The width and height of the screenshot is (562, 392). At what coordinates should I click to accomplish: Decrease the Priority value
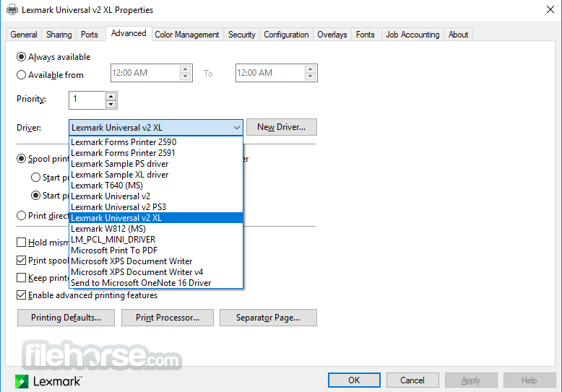tap(111, 104)
